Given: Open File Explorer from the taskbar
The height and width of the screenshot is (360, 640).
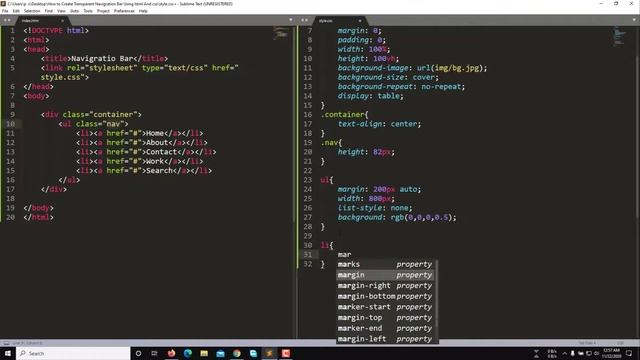Looking at the screenshot, I should pyautogui.click(x=204, y=353).
